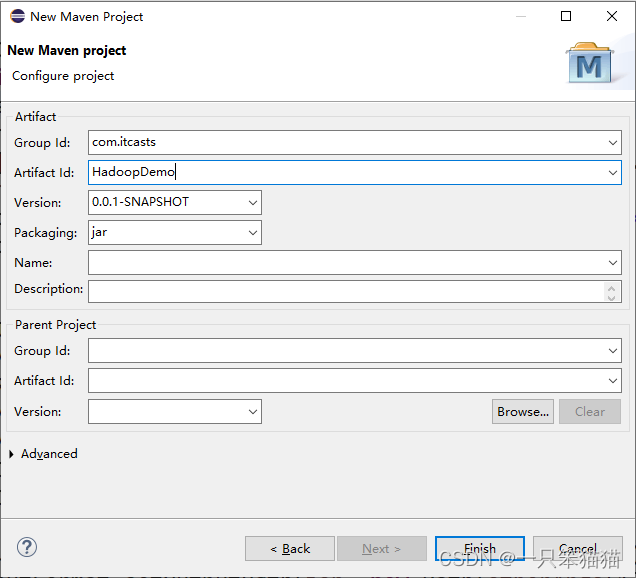Click the Eclipse icon in title bar
Viewport: 636px width, 578px height.
[x=17, y=16]
